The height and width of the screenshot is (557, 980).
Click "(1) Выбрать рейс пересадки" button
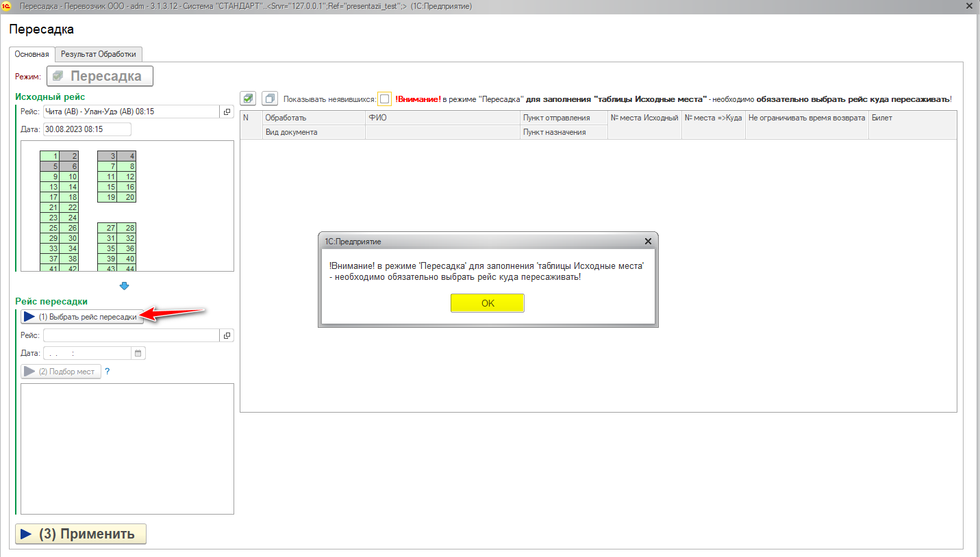click(x=82, y=317)
